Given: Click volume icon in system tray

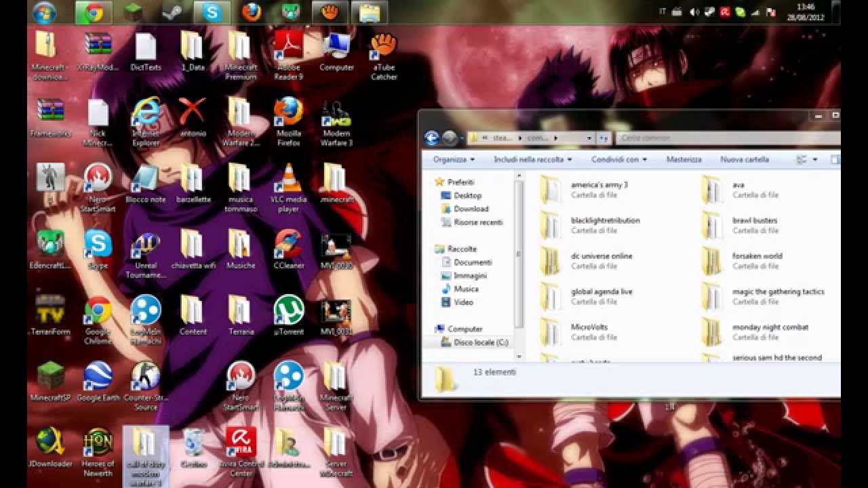Looking at the screenshot, I should coord(694,12).
